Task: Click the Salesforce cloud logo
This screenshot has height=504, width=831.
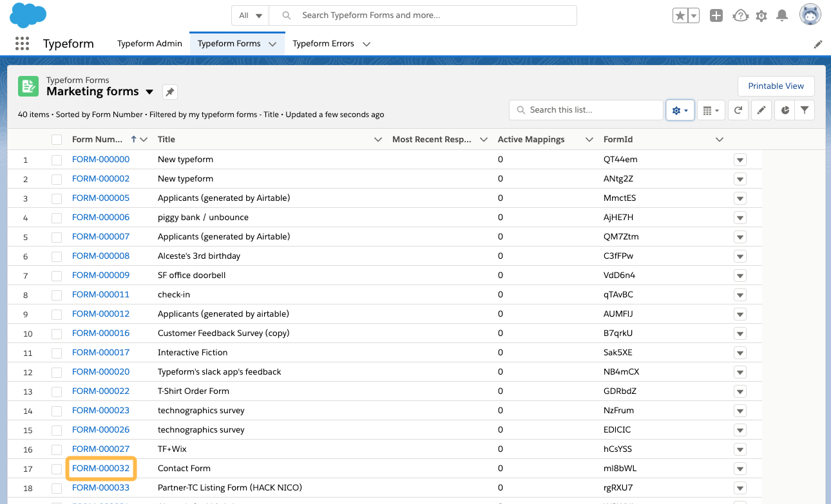Action: [28, 15]
